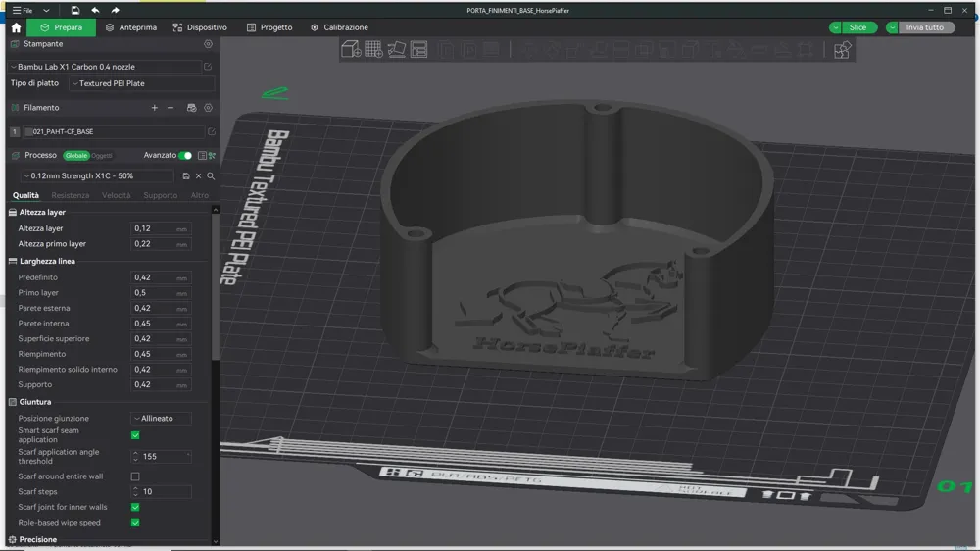Open the Posizione giunzione Allineato dropdown
980x551 pixels.
coord(162,419)
